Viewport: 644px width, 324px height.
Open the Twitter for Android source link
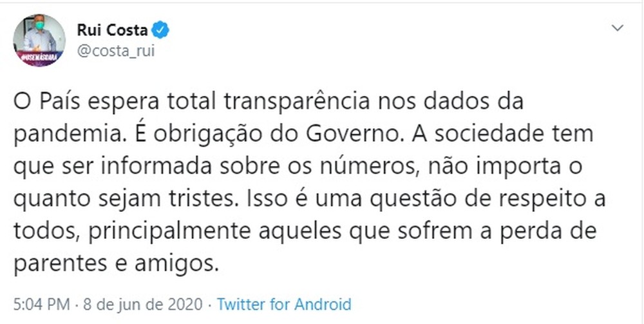click(284, 304)
